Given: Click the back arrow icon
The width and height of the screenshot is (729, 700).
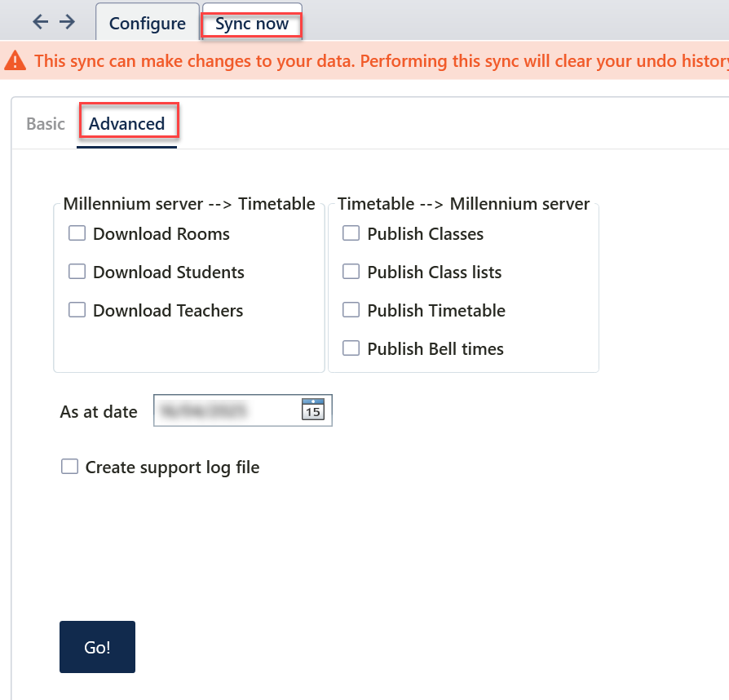Looking at the screenshot, I should coord(41,21).
